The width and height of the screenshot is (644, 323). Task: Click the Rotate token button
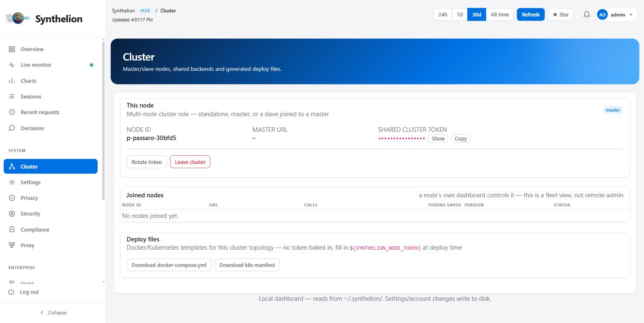tap(147, 162)
